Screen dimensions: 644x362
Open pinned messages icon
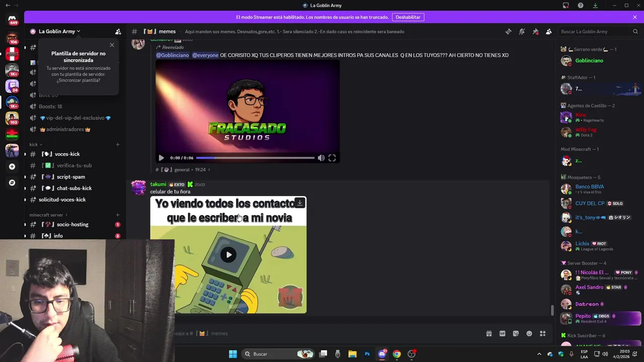click(x=535, y=31)
